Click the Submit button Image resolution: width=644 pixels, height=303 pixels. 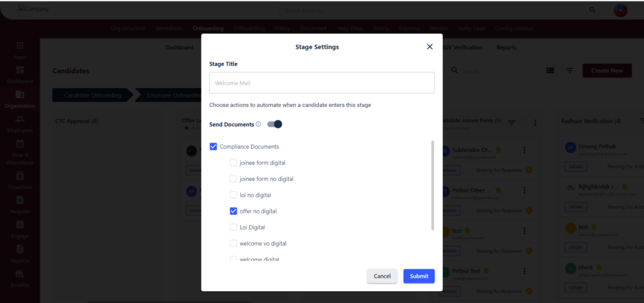pos(419,277)
